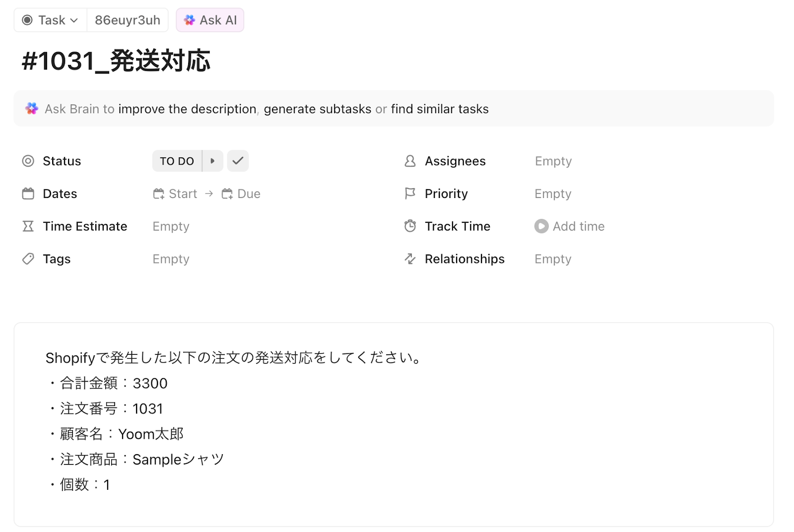Click the Ask AI sparkle button
The height and width of the screenshot is (532, 794).
[x=210, y=20]
